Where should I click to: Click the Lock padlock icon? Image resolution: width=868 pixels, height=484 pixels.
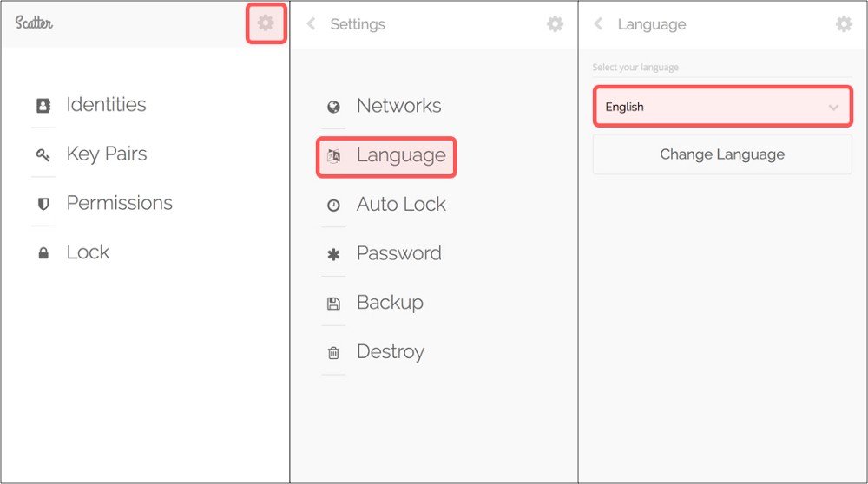click(x=43, y=253)
